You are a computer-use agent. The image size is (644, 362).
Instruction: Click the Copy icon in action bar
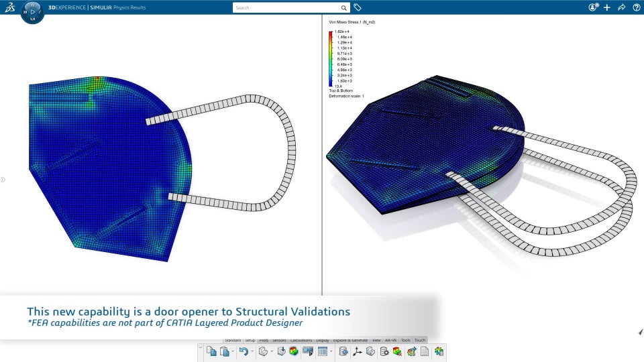tap(211, 352)
